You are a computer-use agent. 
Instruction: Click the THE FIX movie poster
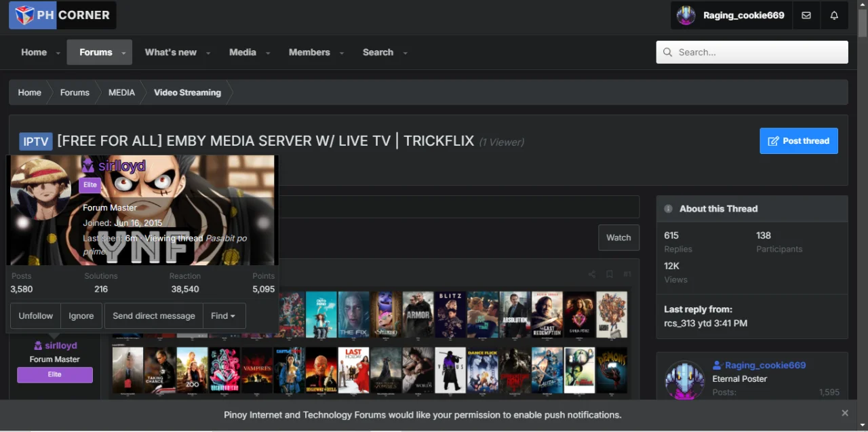tap(353, 315)
